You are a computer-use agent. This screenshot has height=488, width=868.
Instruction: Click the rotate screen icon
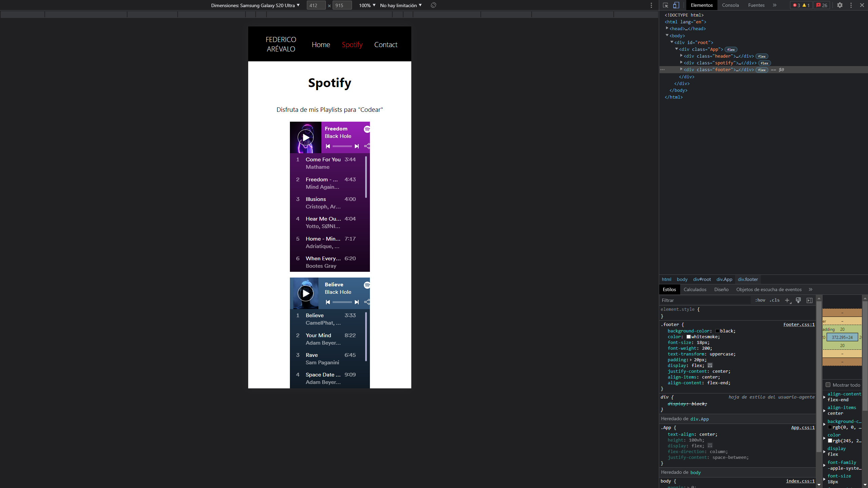click(433, 5)
